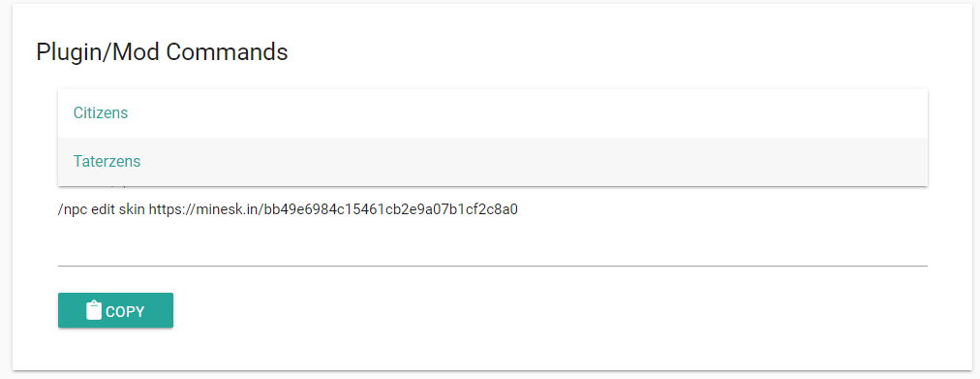
Task: Pick the Citizens list row at top
Action: pyautogui.click(x=493, y=113)
